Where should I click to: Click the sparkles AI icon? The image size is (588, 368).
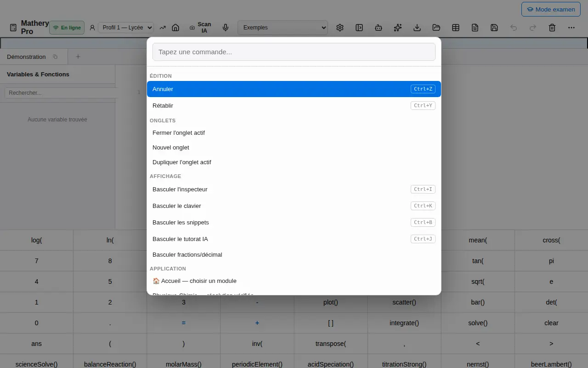click(x=398, y=28)
